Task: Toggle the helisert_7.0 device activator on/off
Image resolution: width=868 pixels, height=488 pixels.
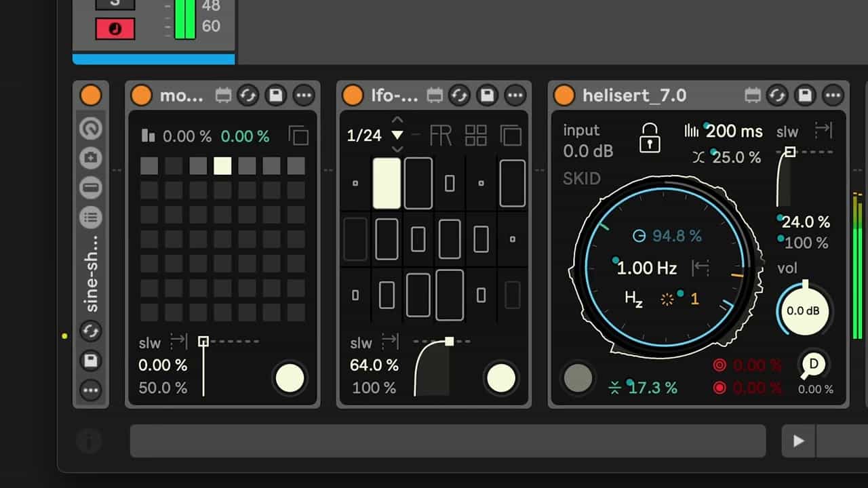Action: (564, 96)
